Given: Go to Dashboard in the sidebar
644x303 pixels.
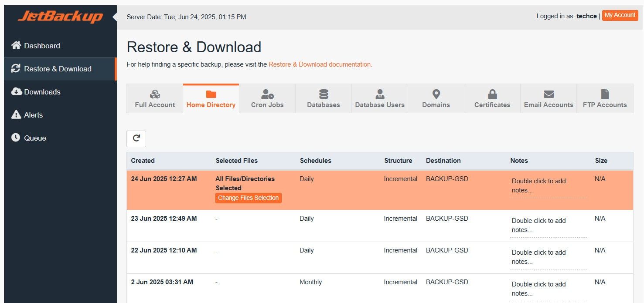Looking at the screenshot, I should tap(42, 46).
